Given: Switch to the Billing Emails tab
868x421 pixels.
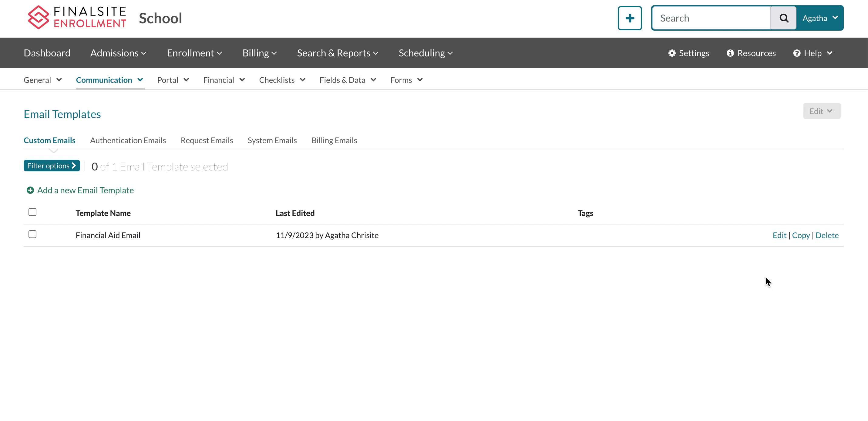Looking at the screenshot, I should (x=334, y=140).
